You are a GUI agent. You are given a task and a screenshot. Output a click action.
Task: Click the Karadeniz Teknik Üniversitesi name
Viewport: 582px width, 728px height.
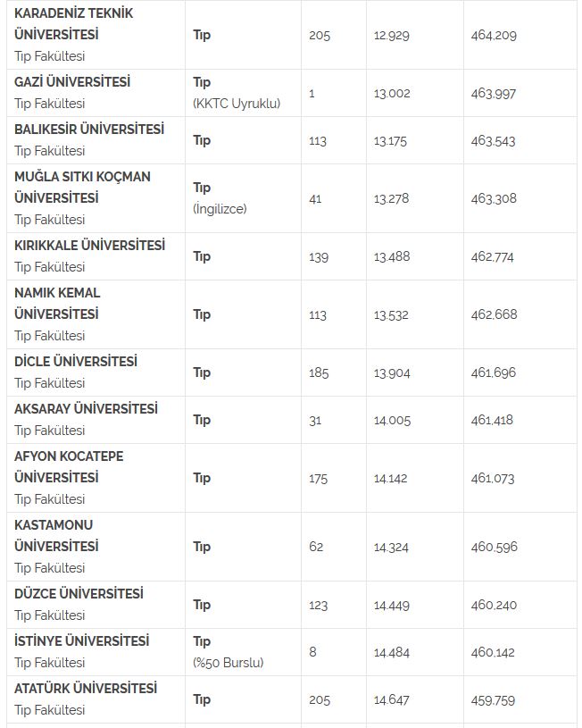74,24
